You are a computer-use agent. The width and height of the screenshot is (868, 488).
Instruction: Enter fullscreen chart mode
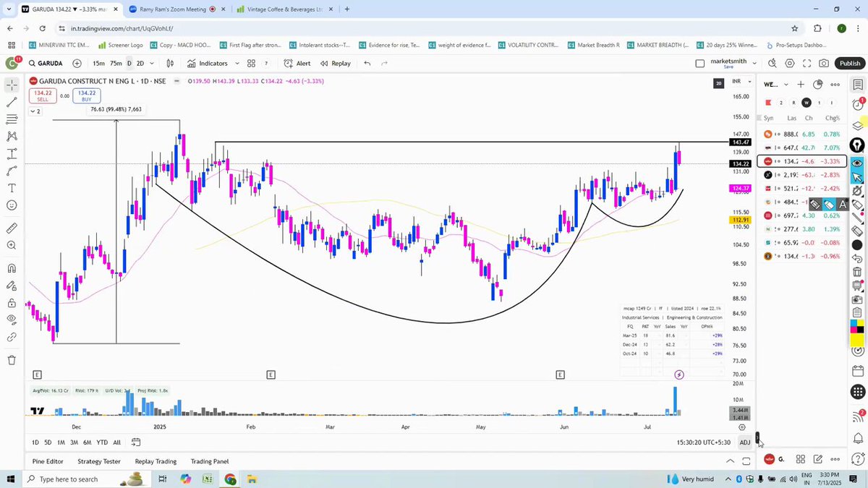pyautogui.click(x=807, y=63)
